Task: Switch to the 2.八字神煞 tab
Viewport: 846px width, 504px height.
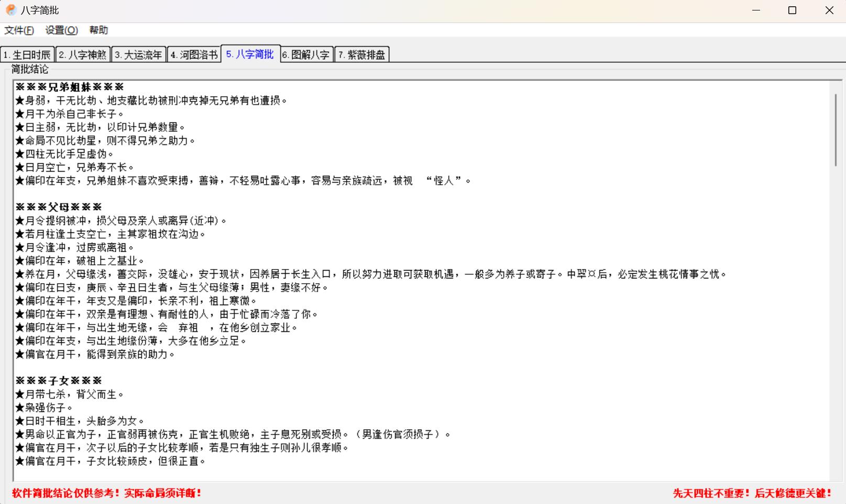Action: click(83, 54)
